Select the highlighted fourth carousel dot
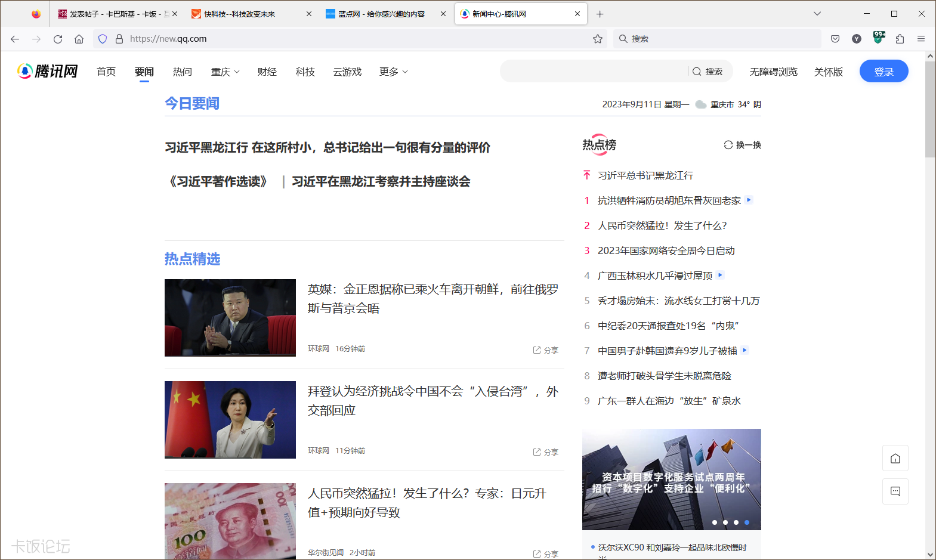 (747, 522)
